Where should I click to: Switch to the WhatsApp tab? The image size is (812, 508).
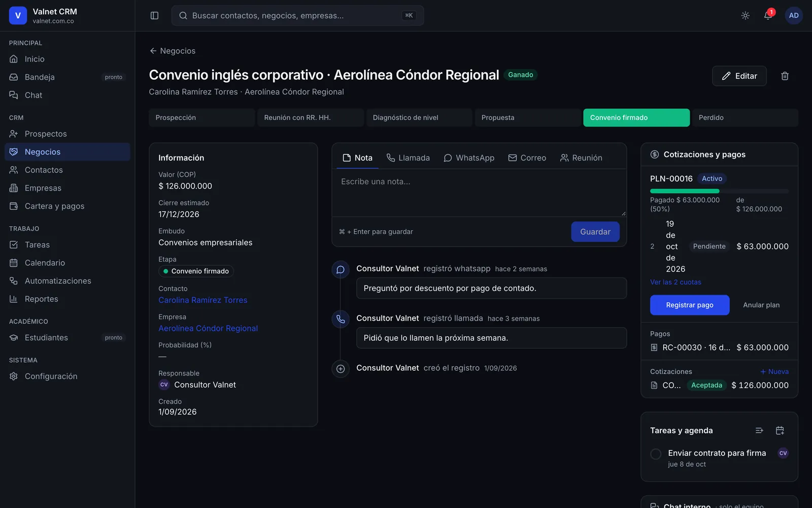coord(469,158)
